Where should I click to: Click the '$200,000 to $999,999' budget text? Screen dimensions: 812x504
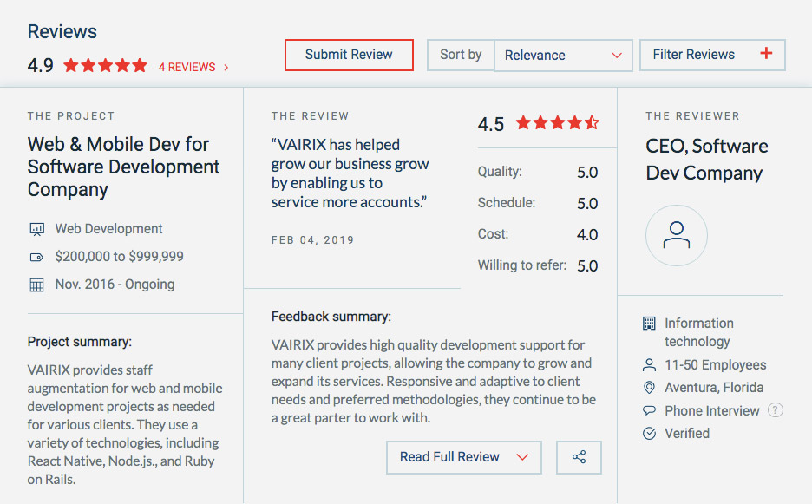pos(119,257)
